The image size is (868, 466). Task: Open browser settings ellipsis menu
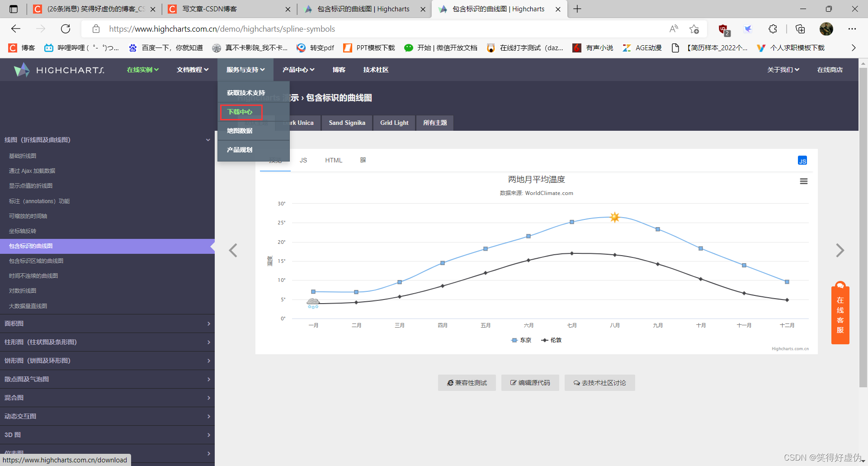pyautogui.click(x=852, y=29)
